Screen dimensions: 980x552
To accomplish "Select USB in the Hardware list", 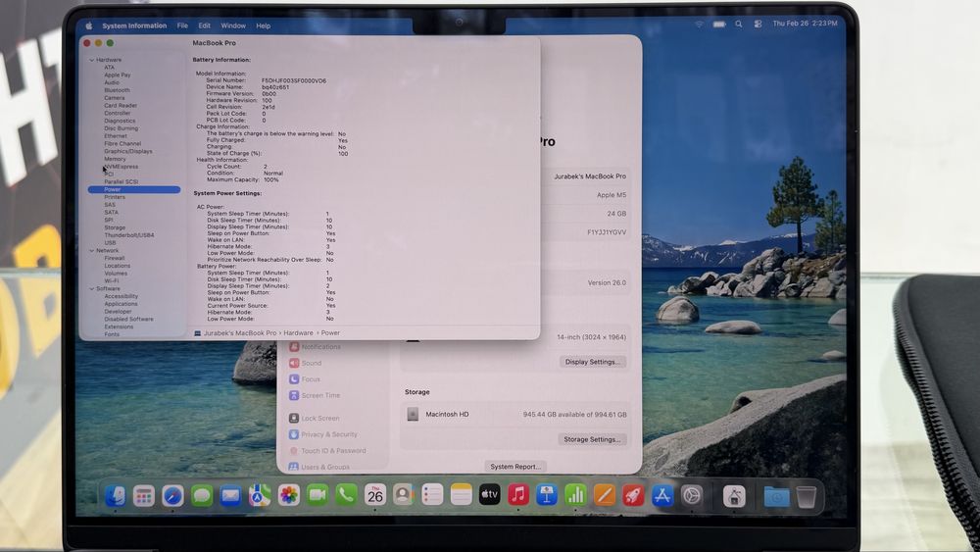I will 110,242.
